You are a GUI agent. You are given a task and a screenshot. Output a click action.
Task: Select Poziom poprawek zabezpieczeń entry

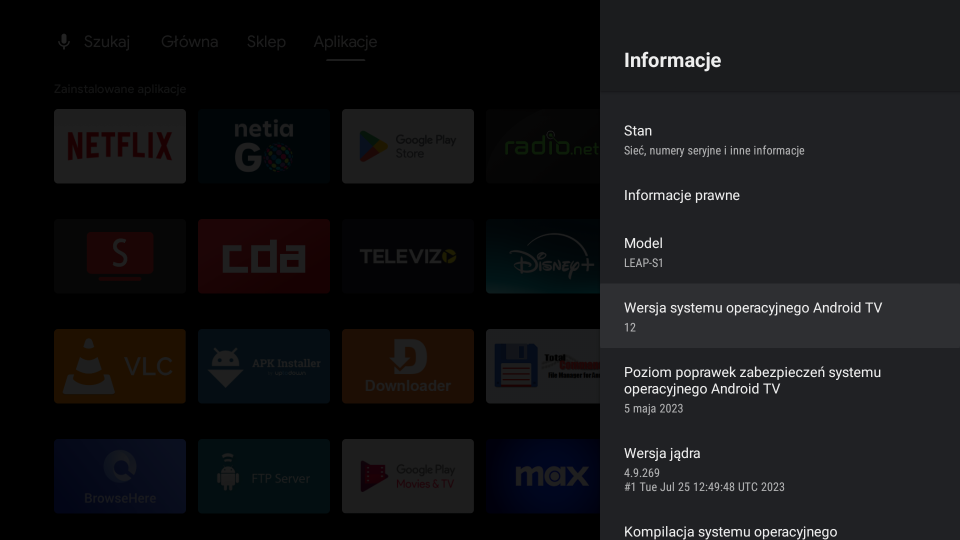[x=780, y=389]
